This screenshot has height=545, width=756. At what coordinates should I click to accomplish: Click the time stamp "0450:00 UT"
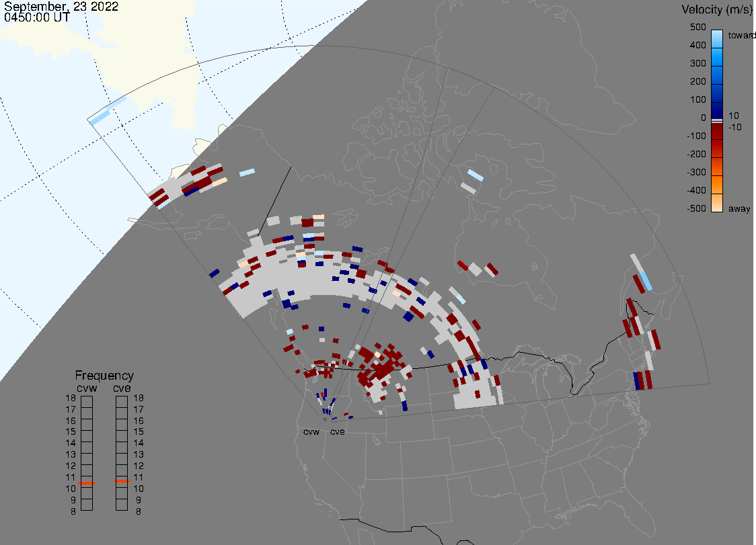point(37,17)
